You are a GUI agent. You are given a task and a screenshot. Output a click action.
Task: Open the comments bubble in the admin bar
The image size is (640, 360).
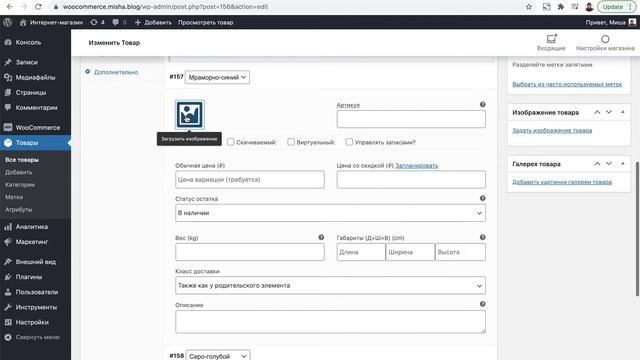pos(119,22)
